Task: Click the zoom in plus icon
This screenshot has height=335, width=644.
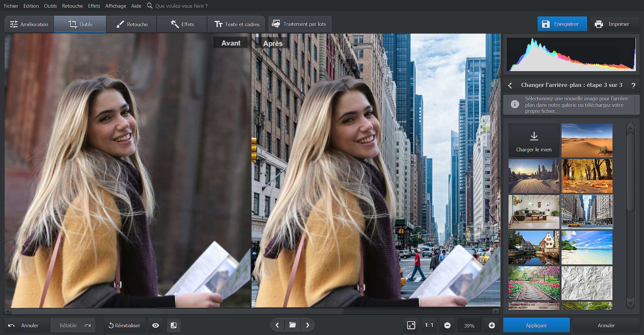Action: pyautogui.click(x=492, y=325)
